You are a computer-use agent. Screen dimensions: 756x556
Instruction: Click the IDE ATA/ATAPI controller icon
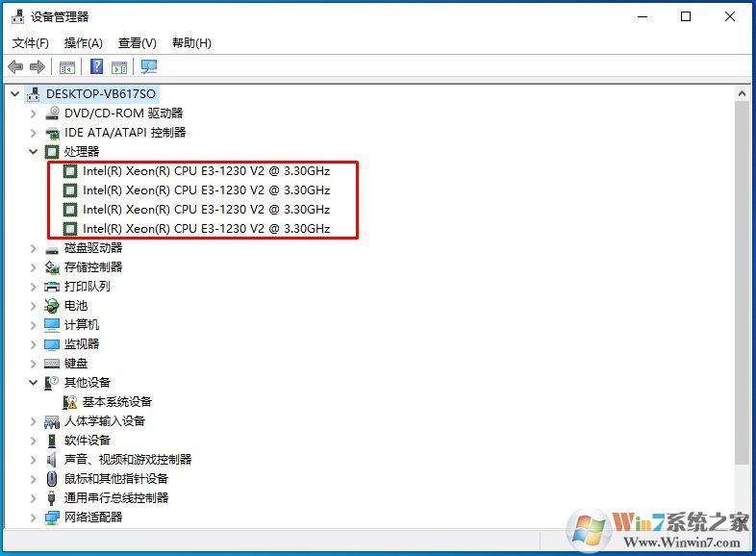[x=52, y=133]
